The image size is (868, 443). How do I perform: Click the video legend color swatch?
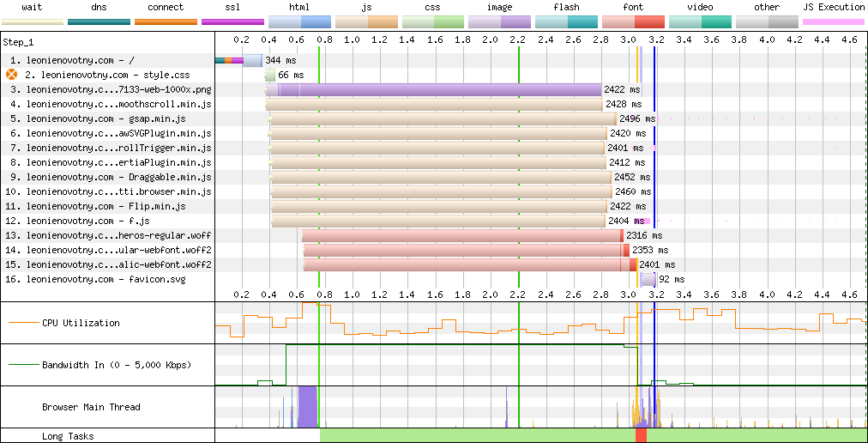(700, 21)
